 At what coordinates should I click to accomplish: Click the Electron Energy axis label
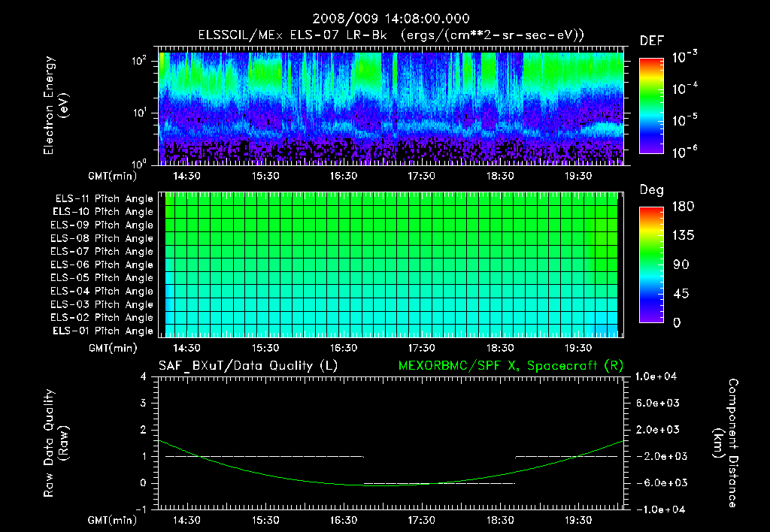(56, 105)
